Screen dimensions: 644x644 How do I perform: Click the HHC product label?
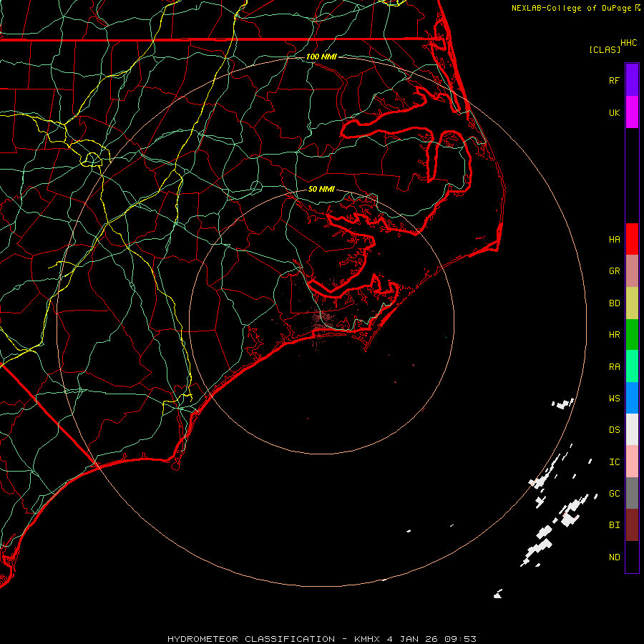tap(628, 43)
